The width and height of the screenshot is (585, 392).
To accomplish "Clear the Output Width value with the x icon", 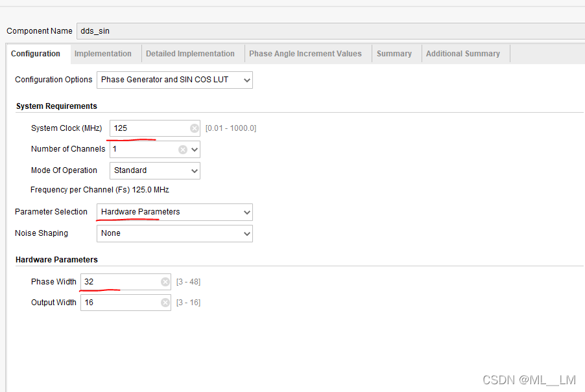I will pyautogui.click(x=165, y=303).
